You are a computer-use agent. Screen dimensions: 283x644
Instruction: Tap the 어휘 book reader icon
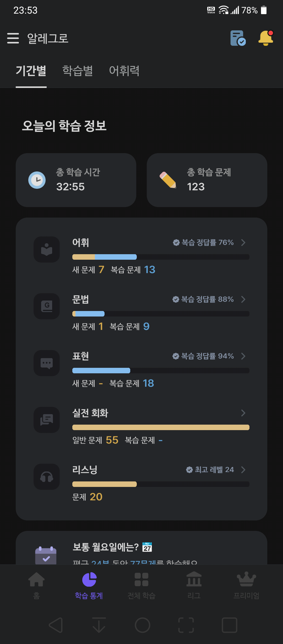[47, 249]
